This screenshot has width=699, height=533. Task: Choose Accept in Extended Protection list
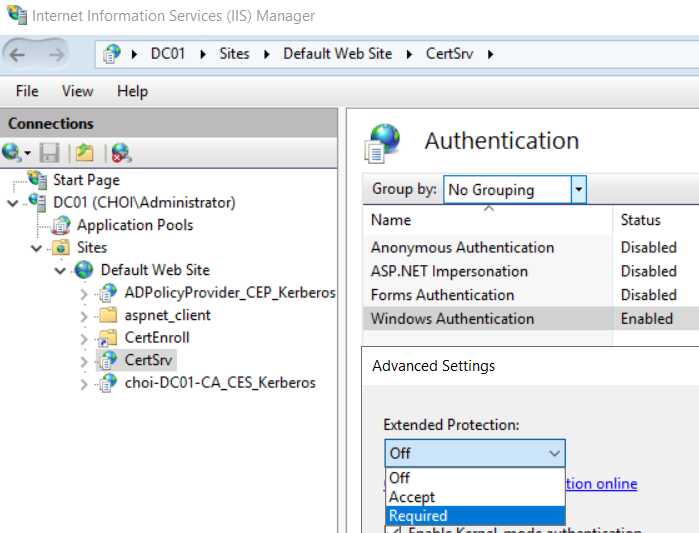pos(475,496)
